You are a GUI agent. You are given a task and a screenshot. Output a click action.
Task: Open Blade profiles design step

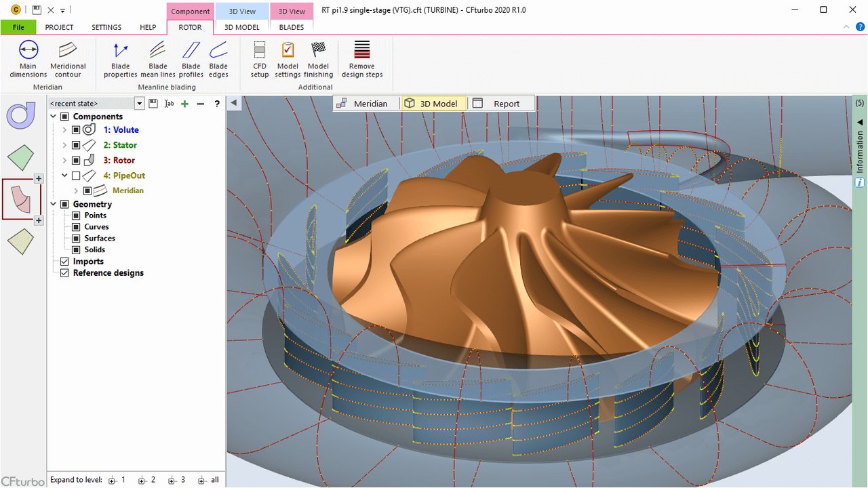pos(191,59)
